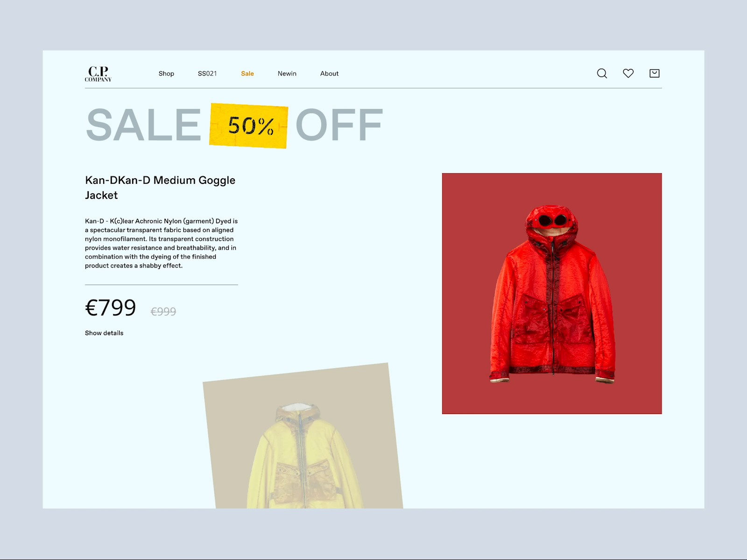Click the goggles on the red jacket hood
The height and width of the screenshot is (560, 747).
tap(552, 219)
